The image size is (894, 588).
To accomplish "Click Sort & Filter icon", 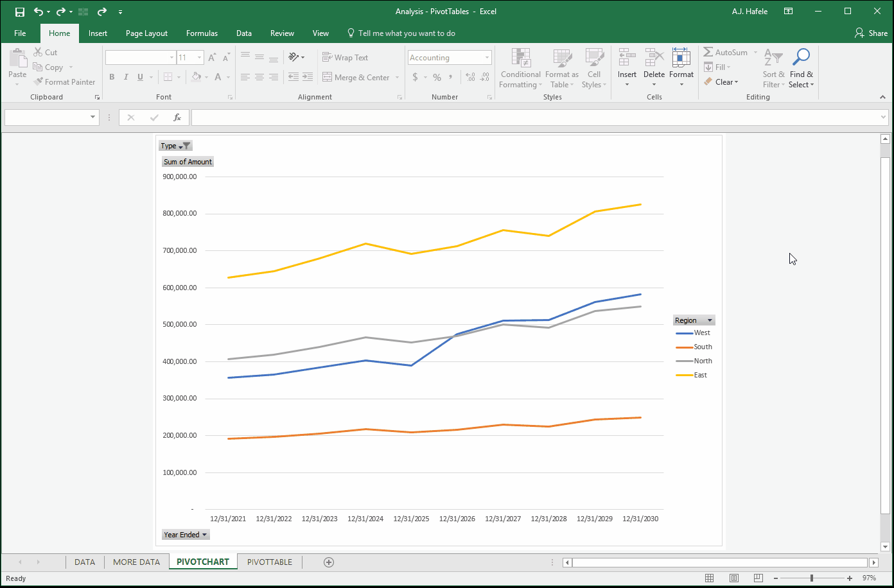I will 773,58.
